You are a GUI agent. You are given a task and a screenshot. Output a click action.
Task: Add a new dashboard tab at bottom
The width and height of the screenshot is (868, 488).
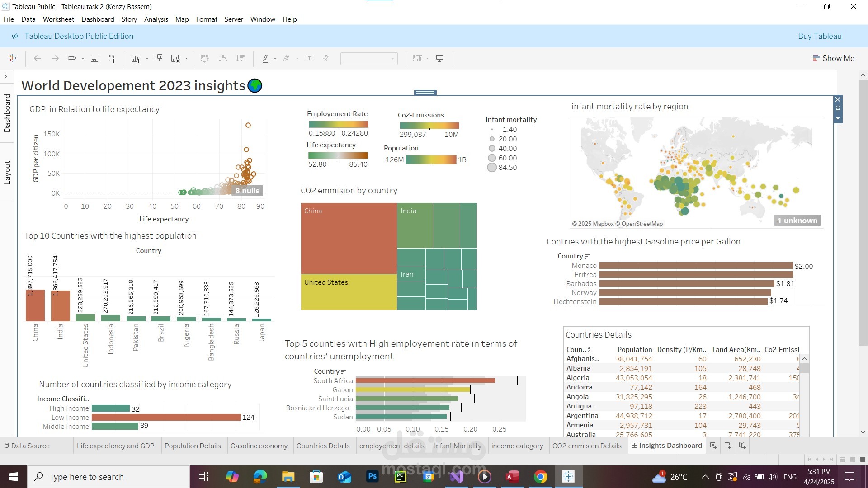click(x=728, y=446)
